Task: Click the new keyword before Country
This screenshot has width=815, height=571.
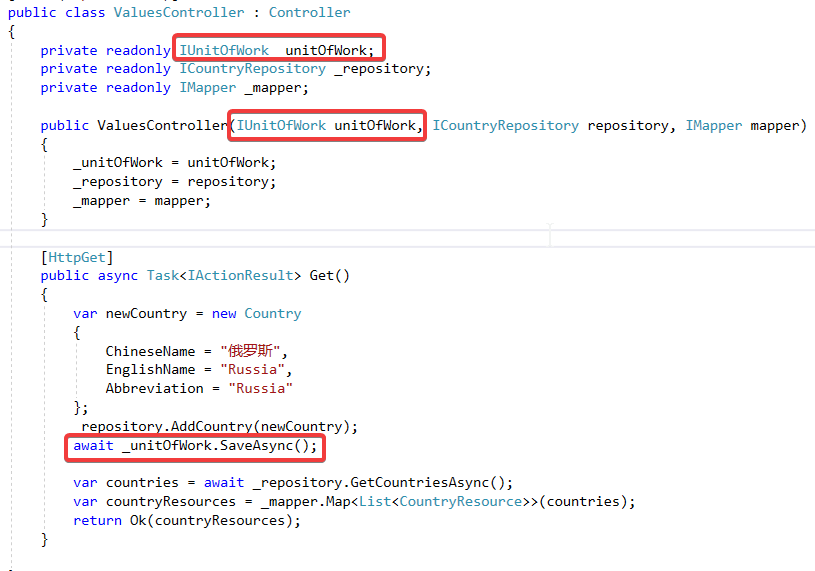Action: tap(224, 314)
